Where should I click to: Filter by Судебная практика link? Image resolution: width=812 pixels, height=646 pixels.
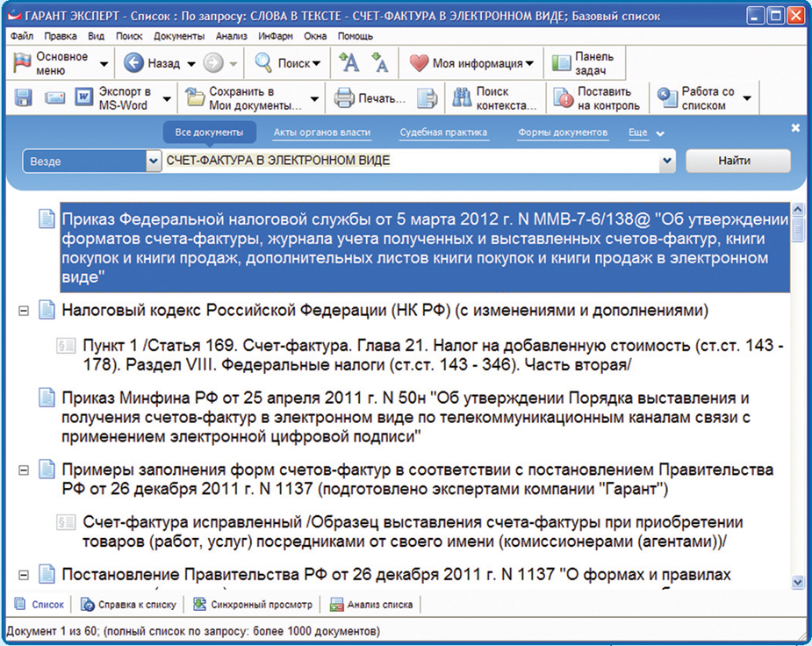point(443,133)
